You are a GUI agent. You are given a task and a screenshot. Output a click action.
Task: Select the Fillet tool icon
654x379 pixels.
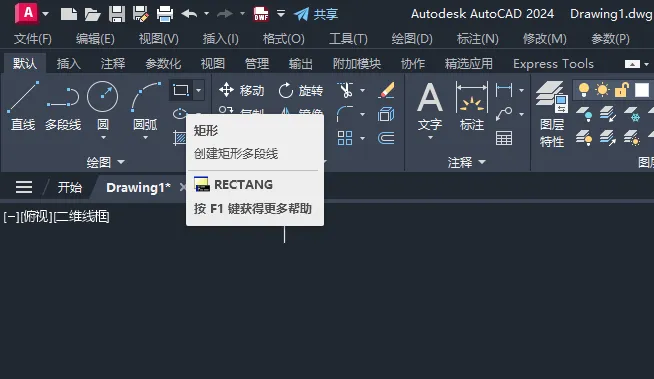pos(345,114)
